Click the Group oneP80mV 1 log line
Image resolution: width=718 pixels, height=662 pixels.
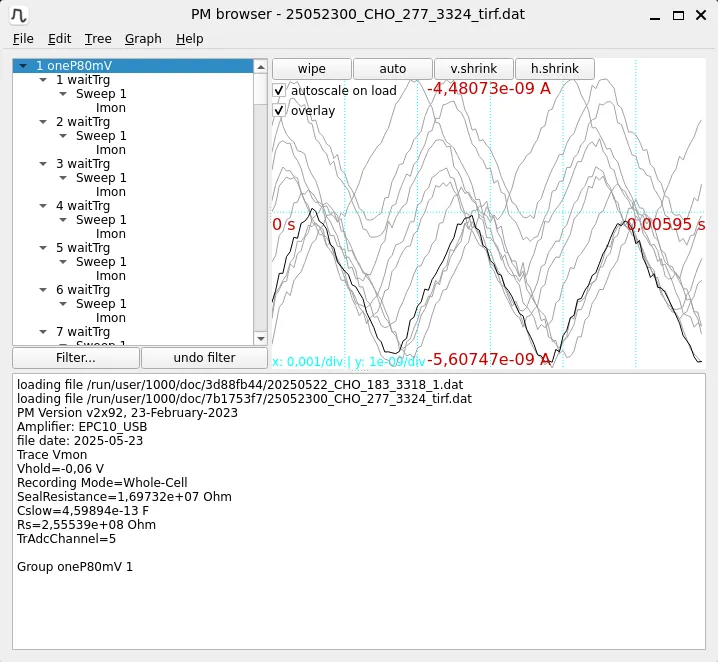click(75, 567)
